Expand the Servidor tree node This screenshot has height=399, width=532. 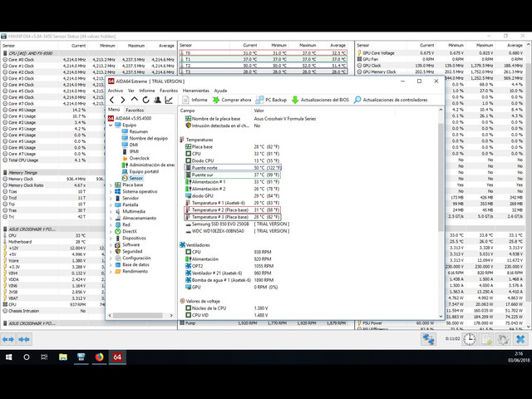[111, 199]
